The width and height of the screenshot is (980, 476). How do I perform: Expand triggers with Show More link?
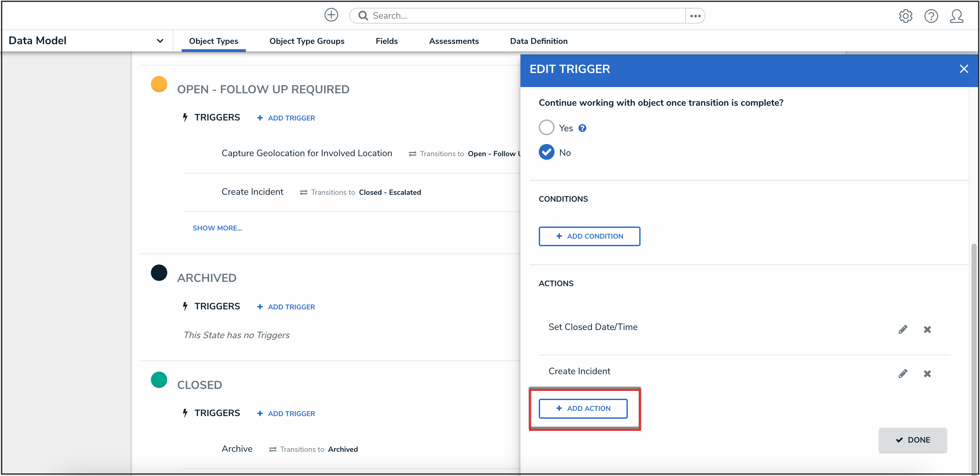click(x=217, y=228)
